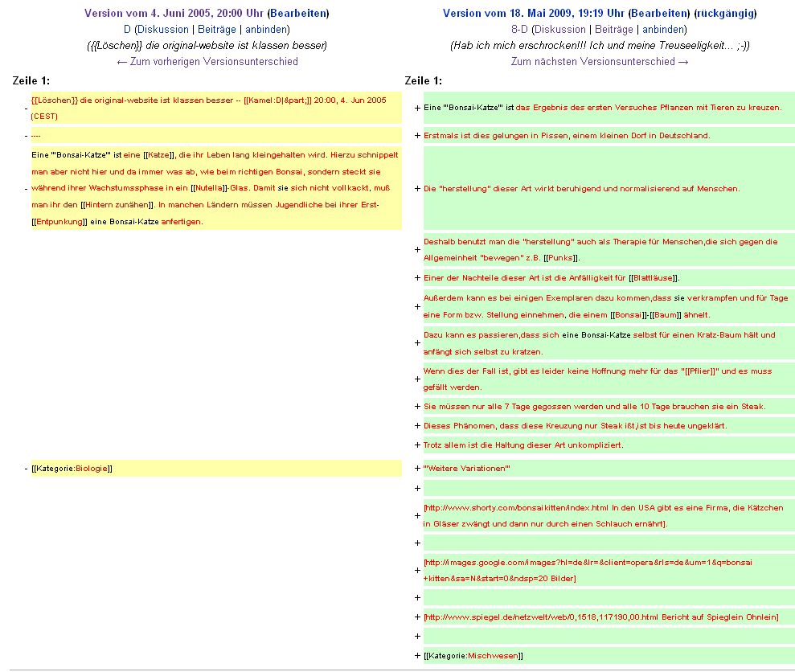The width and height of the screenshot is (795, 672).
Task: Click Bearbeiten for the 2009 revision
Action: [659, 13]
